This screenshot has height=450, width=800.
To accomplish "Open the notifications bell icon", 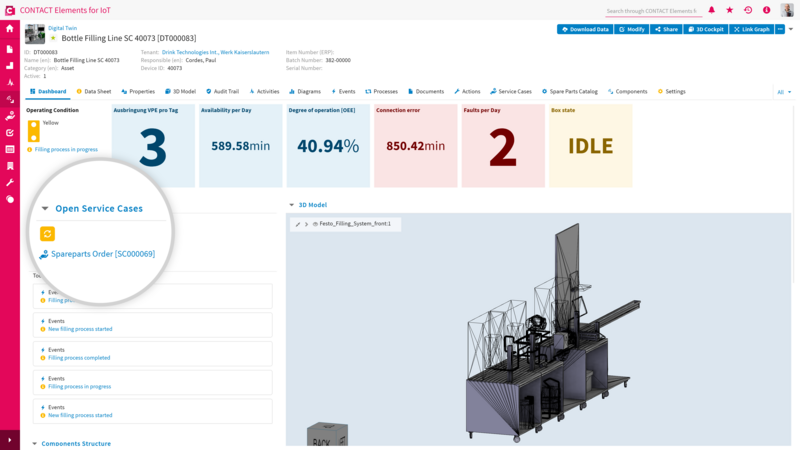I will coord(711,10).
